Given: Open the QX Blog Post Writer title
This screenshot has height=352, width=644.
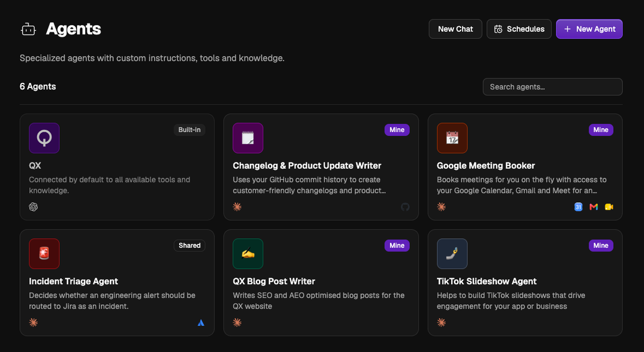Looking at the screenshot, I should coord(274,282).
